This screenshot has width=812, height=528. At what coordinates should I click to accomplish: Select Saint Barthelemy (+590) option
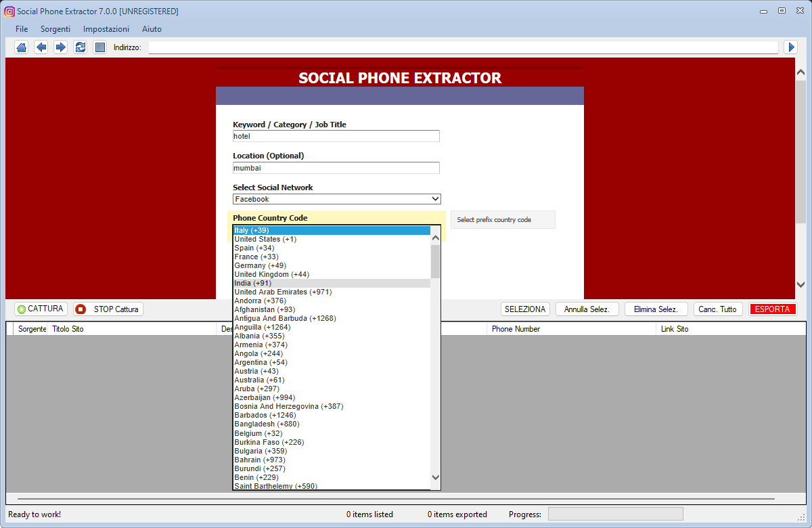[332, 485]
